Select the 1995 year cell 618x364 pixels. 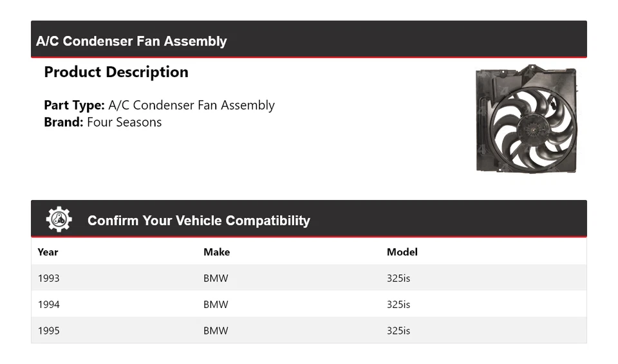point(48,331)
